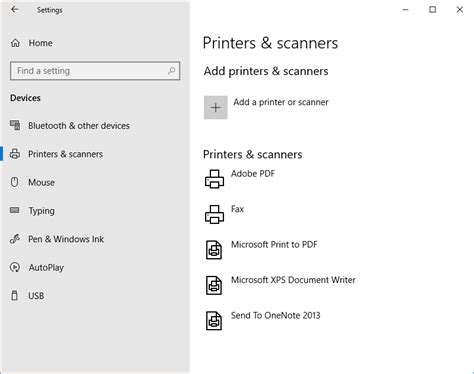Open AutoPlay settings page
The height and width of the screenshot is (374, 474).
(46, 268)
